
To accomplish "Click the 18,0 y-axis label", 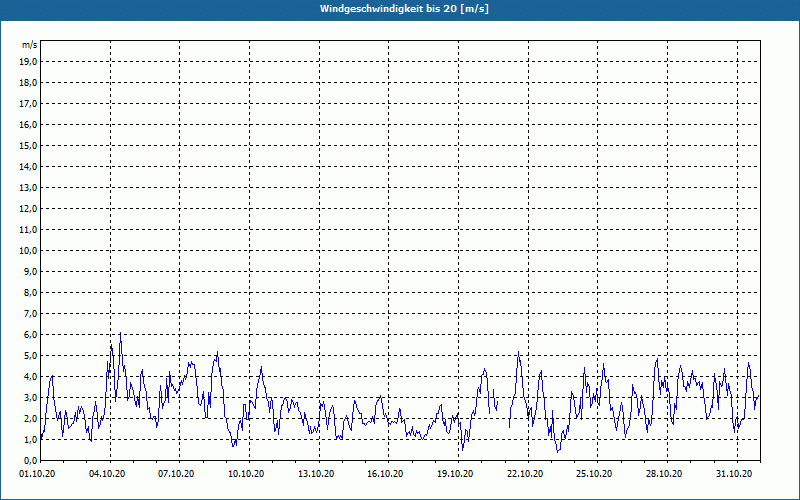I will (x=28, y=83).
